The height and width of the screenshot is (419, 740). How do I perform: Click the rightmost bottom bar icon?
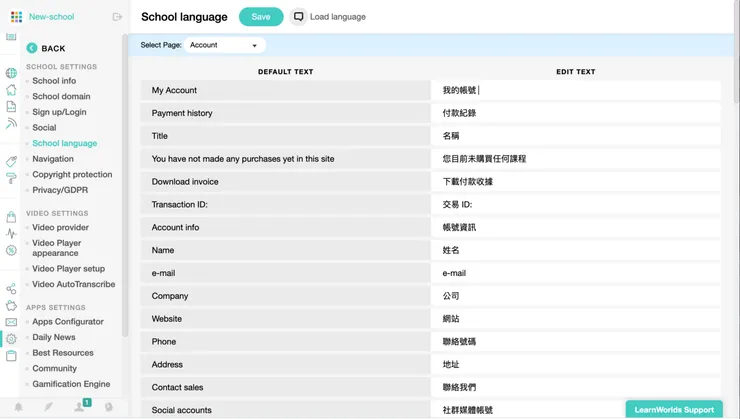click(109, 407)
